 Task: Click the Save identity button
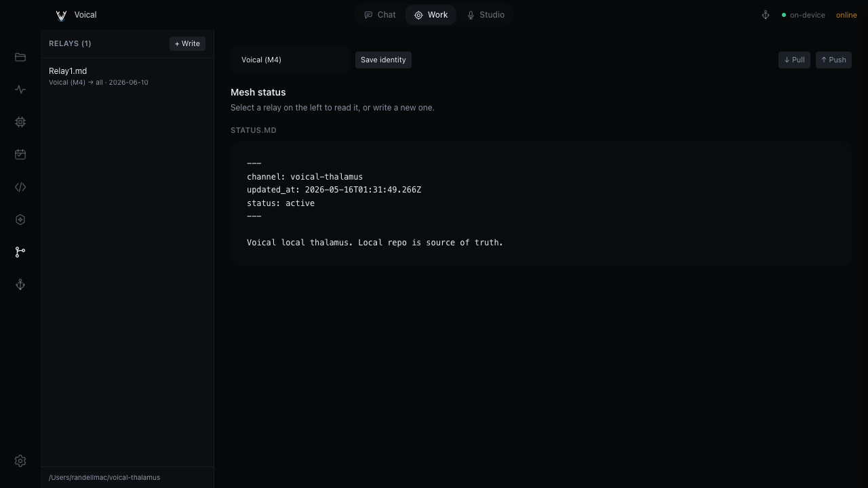[383, 60]
